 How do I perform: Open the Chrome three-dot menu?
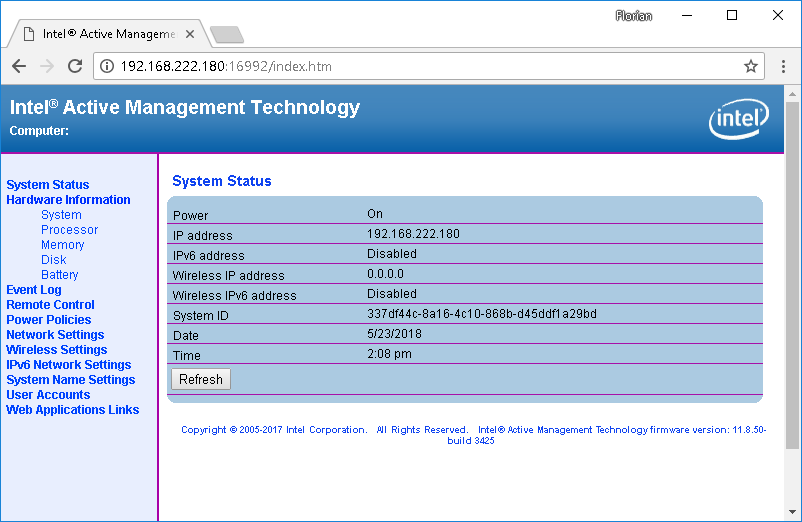pos(783,66)
